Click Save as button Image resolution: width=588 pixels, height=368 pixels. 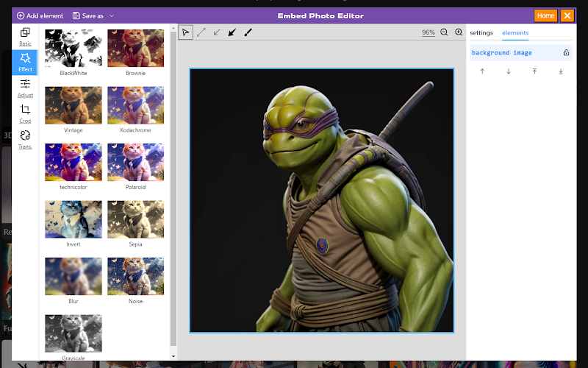click(87, 15)
